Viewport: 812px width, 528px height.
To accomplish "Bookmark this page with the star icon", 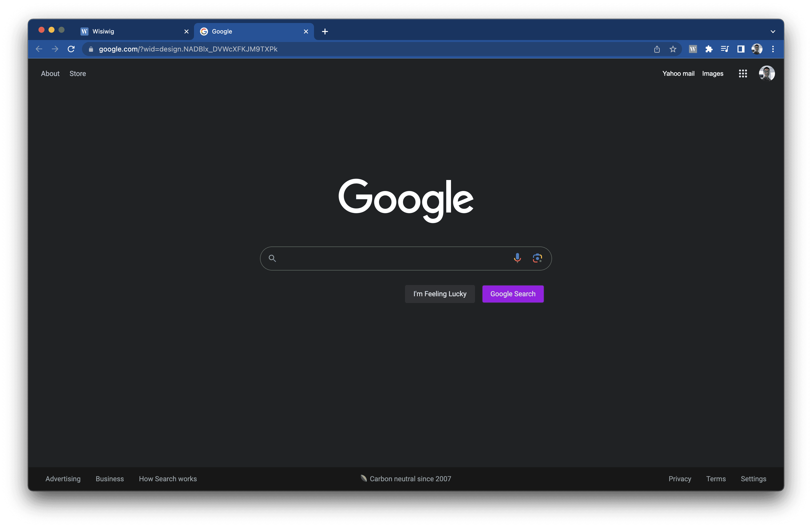I will tap(673, 49).
